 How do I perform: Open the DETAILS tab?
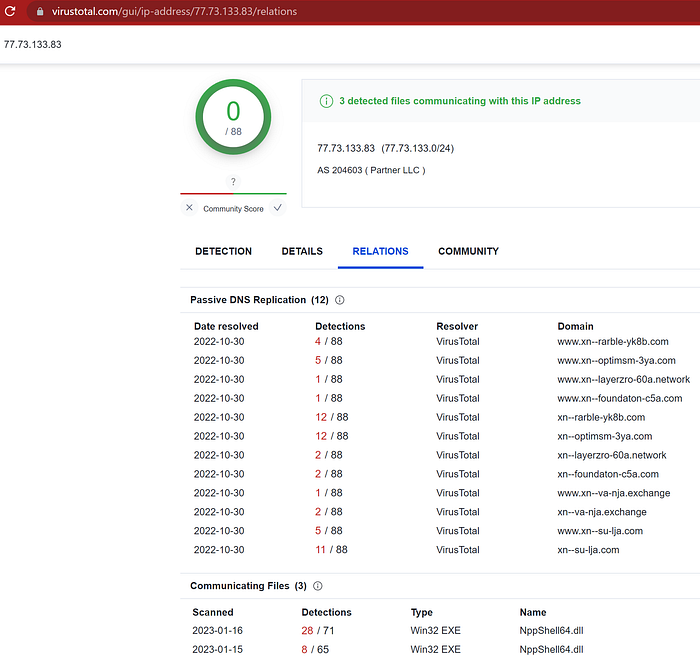pyautogui.click(x=302, y=251)
